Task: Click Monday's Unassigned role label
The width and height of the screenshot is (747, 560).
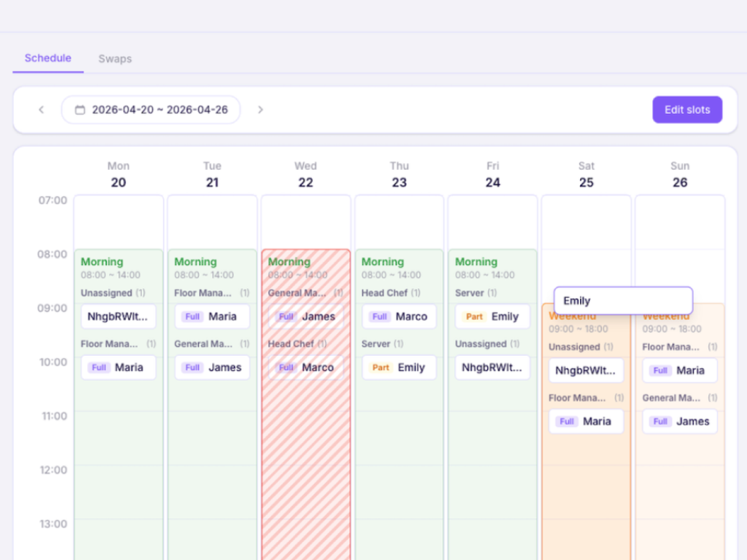Action: (x=106, y=293)
